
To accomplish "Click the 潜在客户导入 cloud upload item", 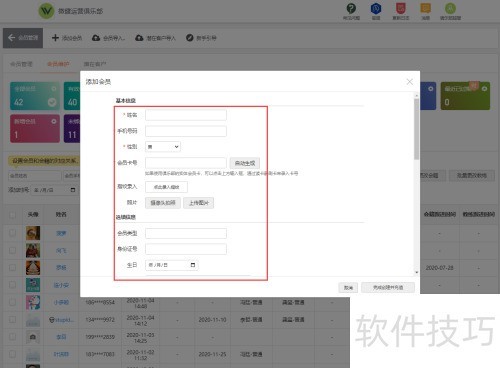I will (155, 38).
